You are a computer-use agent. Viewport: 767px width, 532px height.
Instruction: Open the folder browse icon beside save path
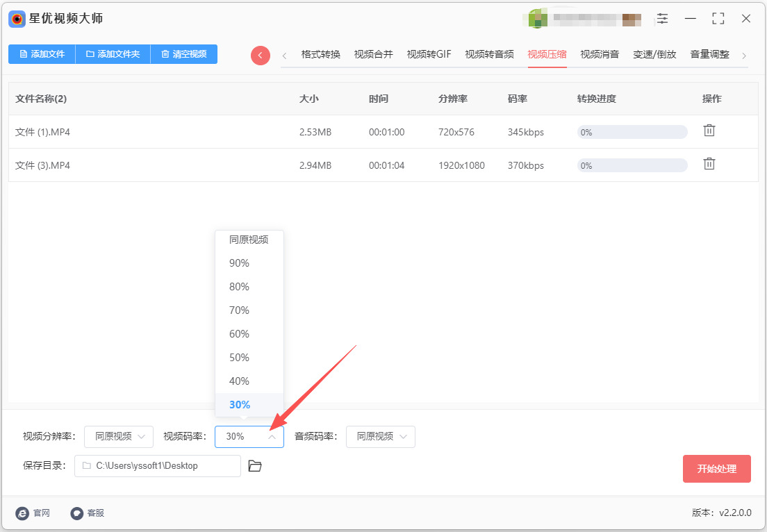click(x=255, y=466)
